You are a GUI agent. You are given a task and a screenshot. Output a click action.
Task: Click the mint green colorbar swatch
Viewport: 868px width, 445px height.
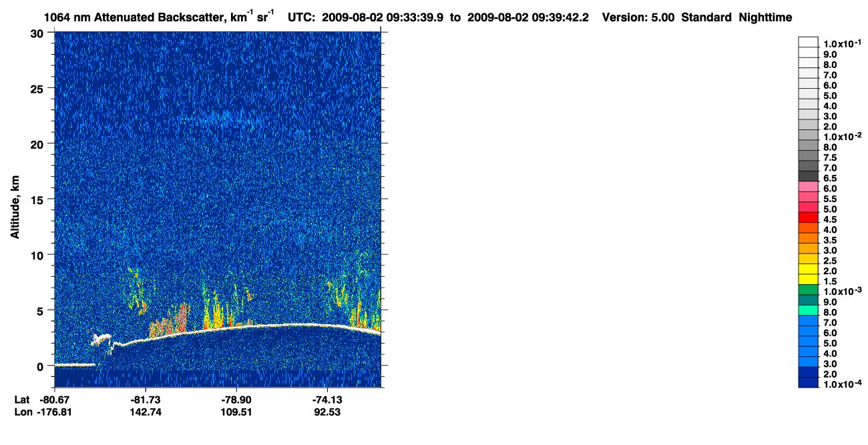[x=808, y=310]
